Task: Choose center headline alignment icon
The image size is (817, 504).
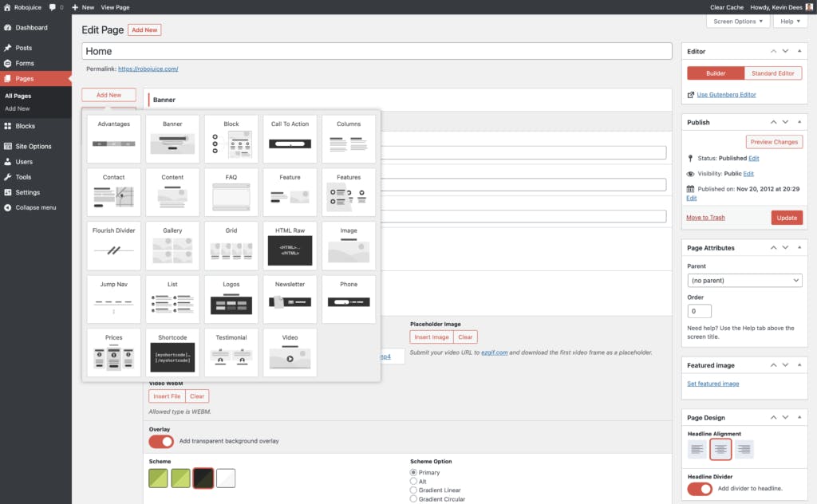Action: (x=720, y=450)
